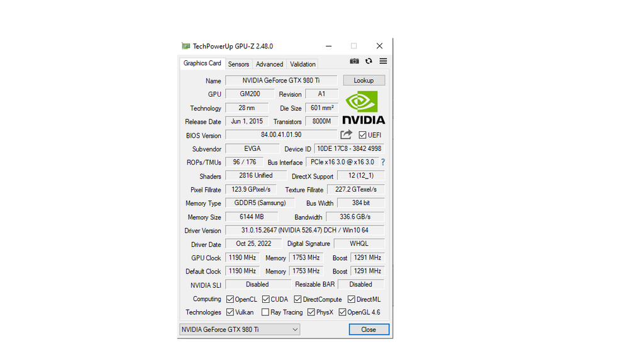Click the Release Date field Jun 1, 2015
The width and height of the screenshot is (644, 362).
point(247,121)
